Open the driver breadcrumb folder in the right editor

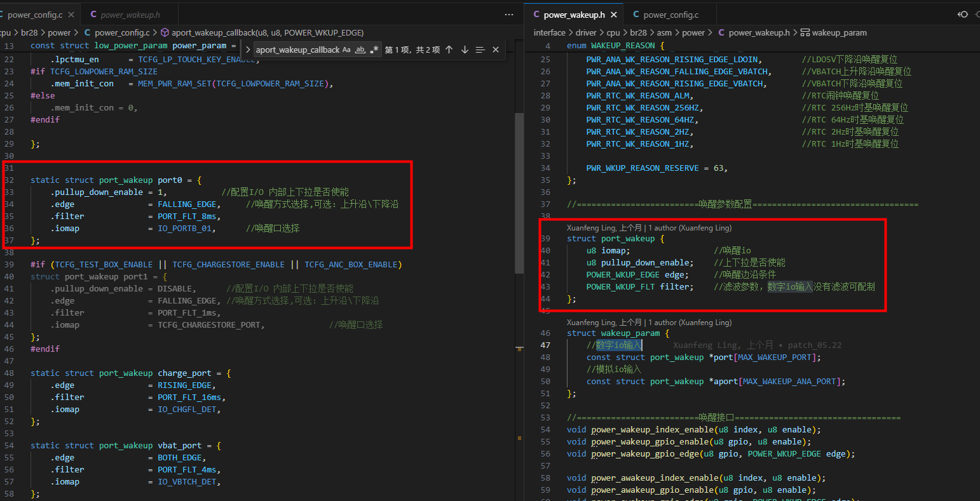[587, 32]
